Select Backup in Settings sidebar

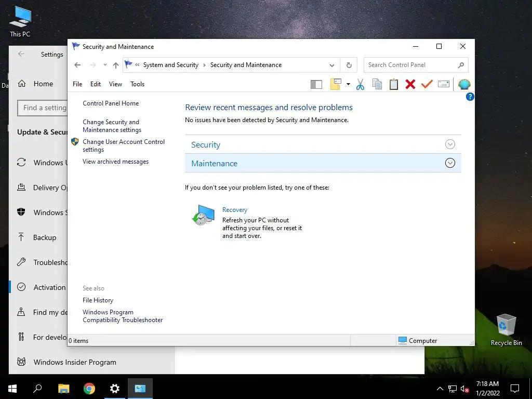coord(45,237)
